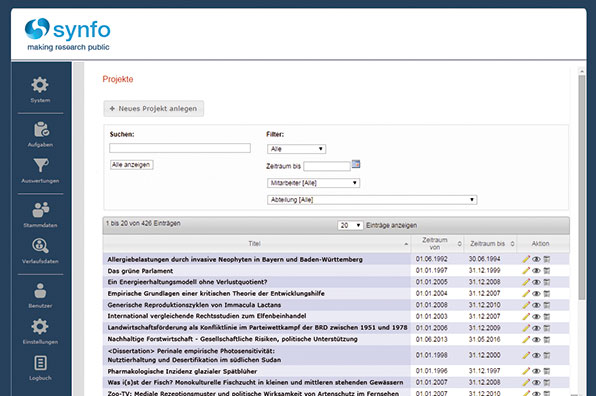This screenshot has height=396, width=596.
Task: View eye icon for Das grüne Parlament row
Action: 536,271
